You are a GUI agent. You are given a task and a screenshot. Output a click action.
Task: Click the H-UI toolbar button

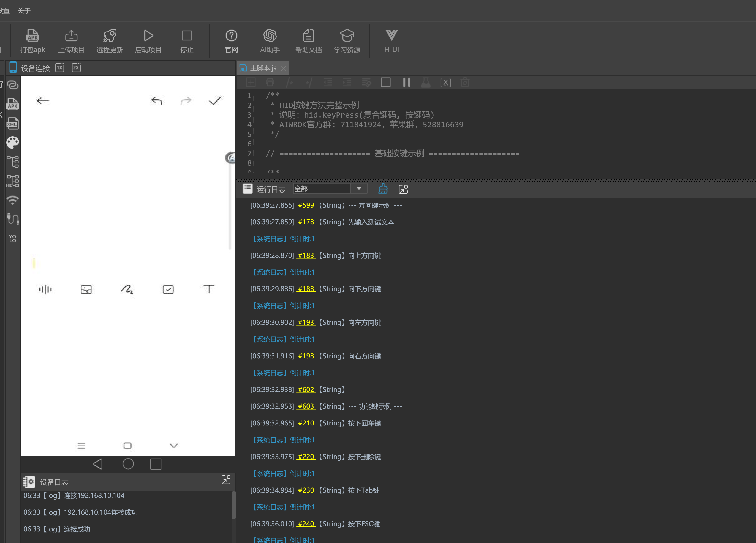coord(392,41)
